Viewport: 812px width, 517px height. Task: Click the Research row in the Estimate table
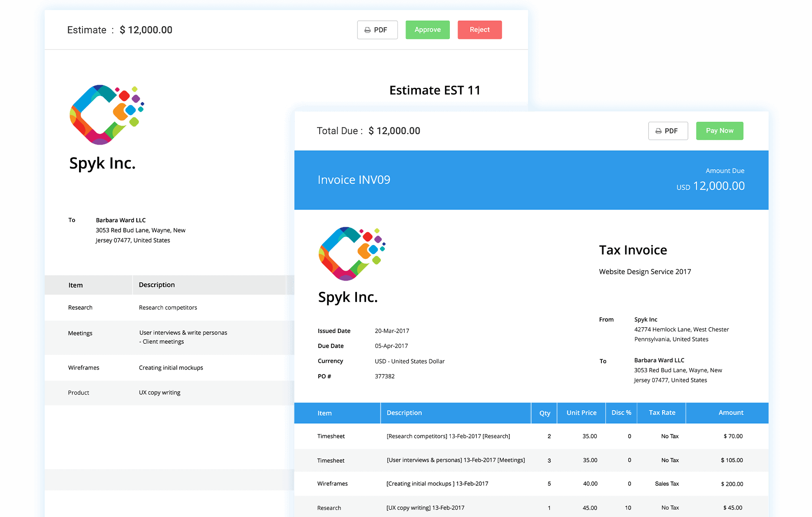tap(169, 308)
